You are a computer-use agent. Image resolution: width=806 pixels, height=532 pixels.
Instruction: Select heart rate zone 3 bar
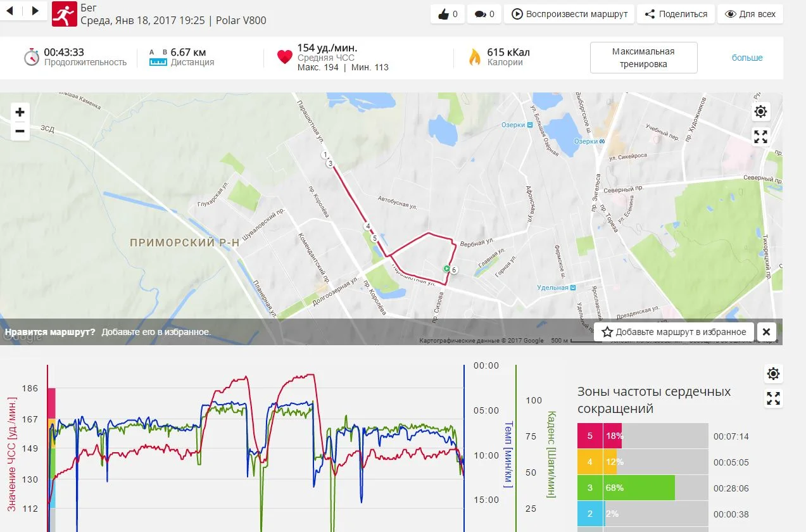(643, 488)
